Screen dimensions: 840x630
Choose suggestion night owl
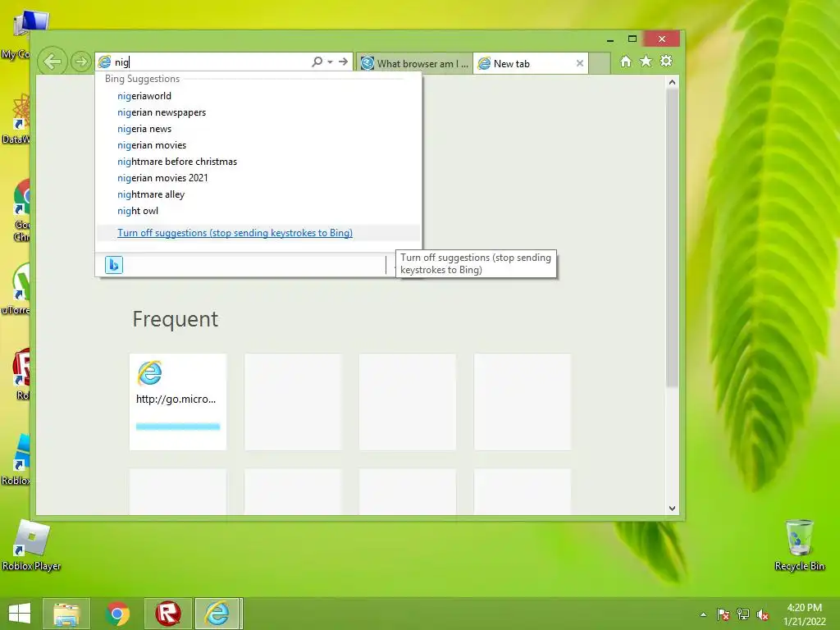tap(258, 211)
